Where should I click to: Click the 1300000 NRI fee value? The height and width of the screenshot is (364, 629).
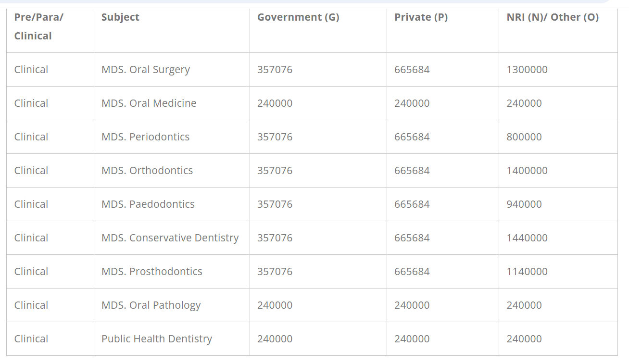527,70
